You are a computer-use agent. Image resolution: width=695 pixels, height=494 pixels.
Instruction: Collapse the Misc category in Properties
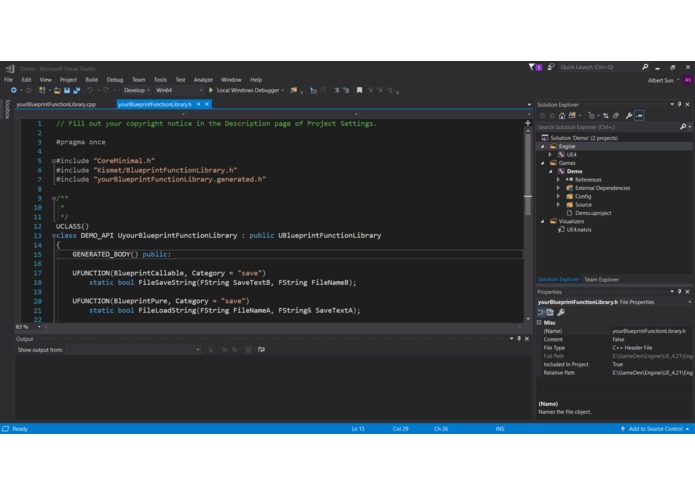click(x=539, y=323)
